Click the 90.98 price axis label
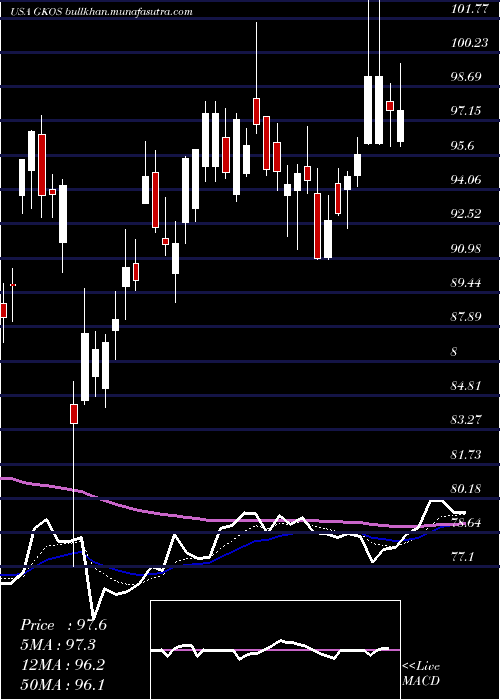The width and height of the screenshot is (500, 700). 466,249
